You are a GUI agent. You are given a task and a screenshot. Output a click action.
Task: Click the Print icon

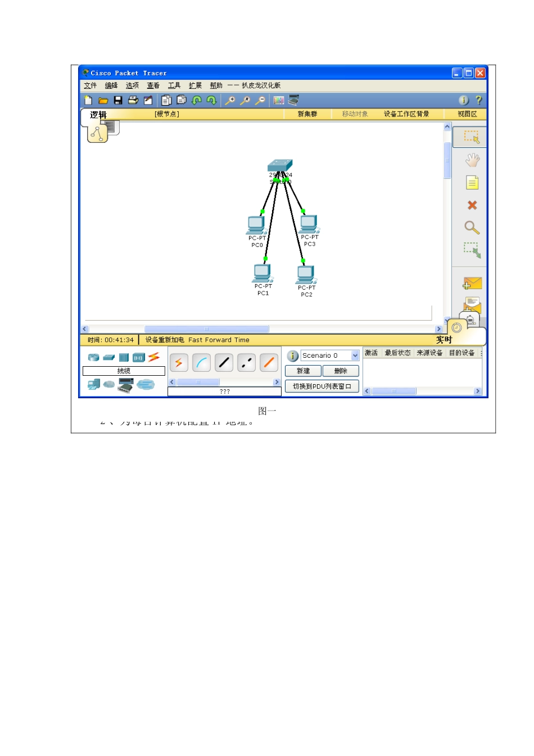[x=133, y=100]
